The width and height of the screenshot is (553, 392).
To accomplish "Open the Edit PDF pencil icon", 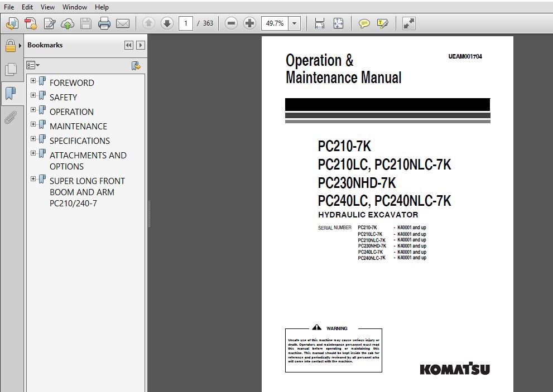I will pos(49,23).
